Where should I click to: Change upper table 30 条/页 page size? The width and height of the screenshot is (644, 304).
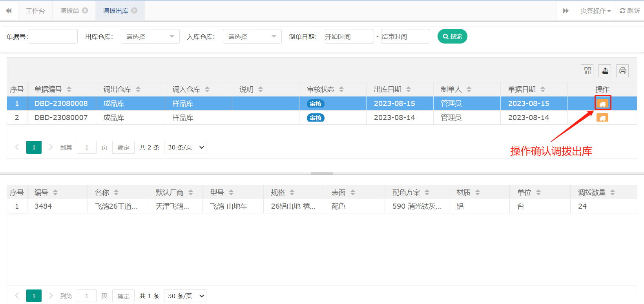point(185,147)
